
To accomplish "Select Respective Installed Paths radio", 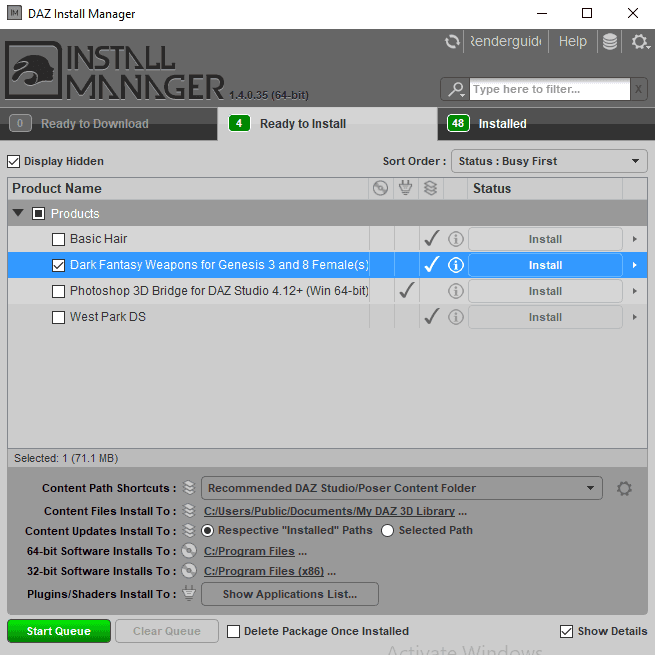I will click(x=207, y=531).
